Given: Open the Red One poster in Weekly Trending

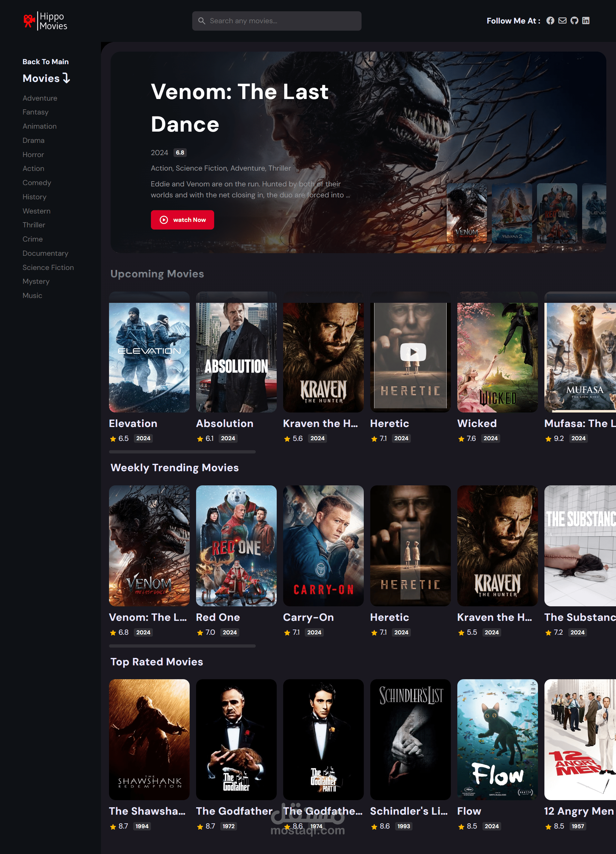Looking at the screenshot, I should point(236,546).
